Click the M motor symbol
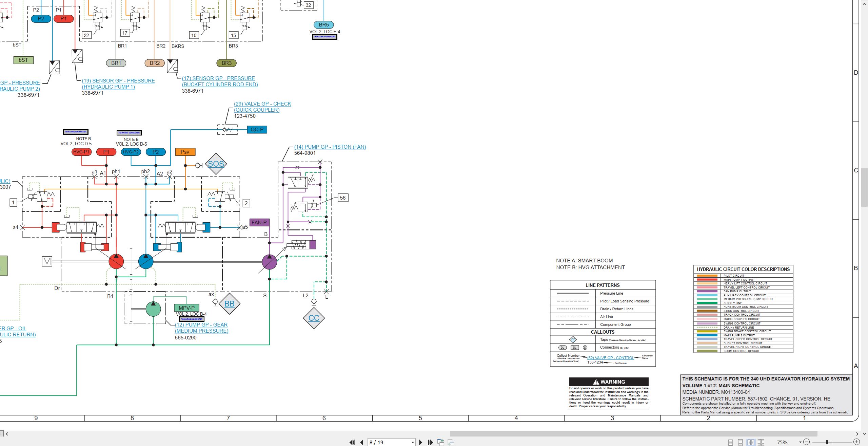The image size is (868, 446). [x=47, y=261]
